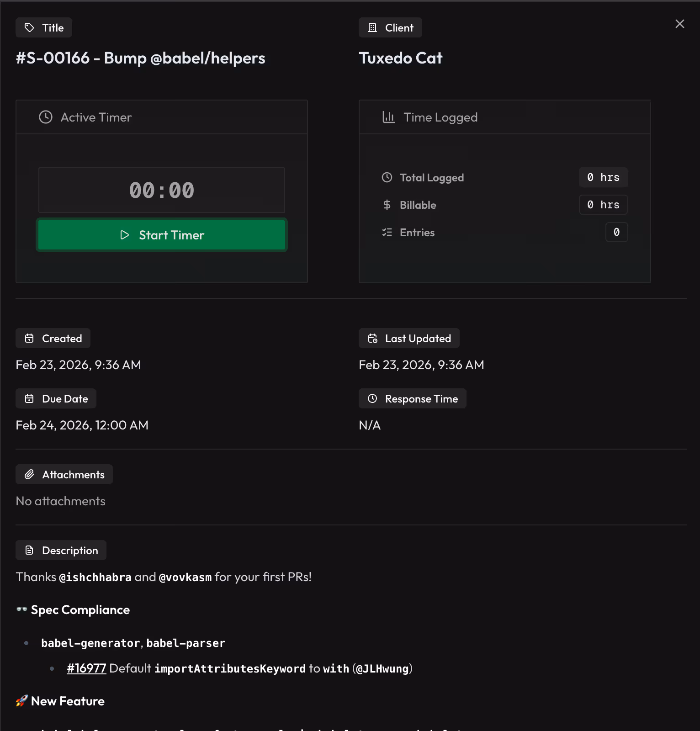Click the Billable hours badge
The width and height of the screenshot is (700, 731).
click(x=603, y=205)
